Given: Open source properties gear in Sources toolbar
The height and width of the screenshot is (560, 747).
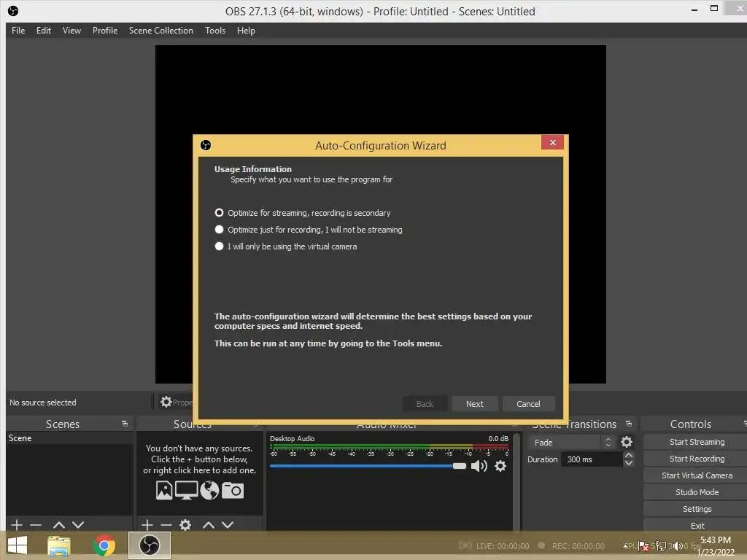Looking at the screenshot, I should click(185, 525).
